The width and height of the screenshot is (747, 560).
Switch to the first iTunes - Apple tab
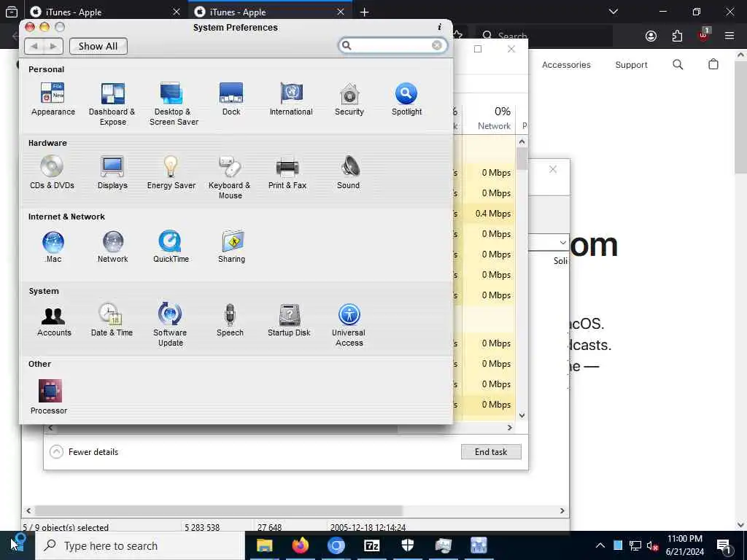point(104,12)
